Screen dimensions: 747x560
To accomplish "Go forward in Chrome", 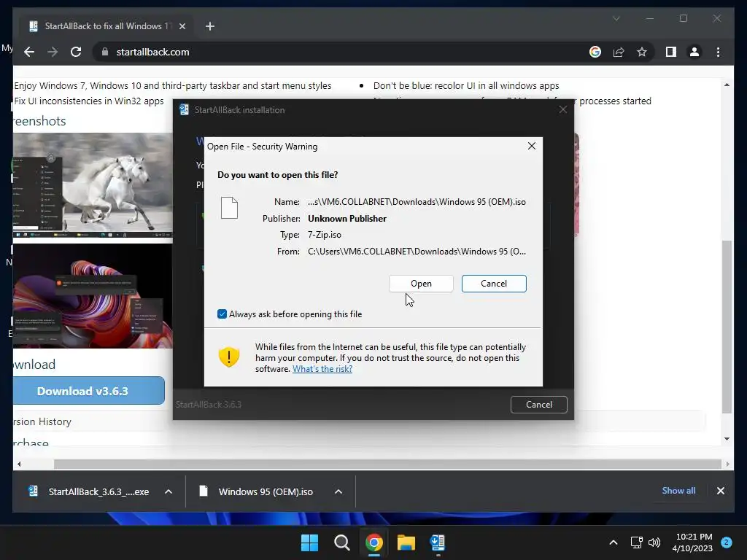I will pos(53,52).
